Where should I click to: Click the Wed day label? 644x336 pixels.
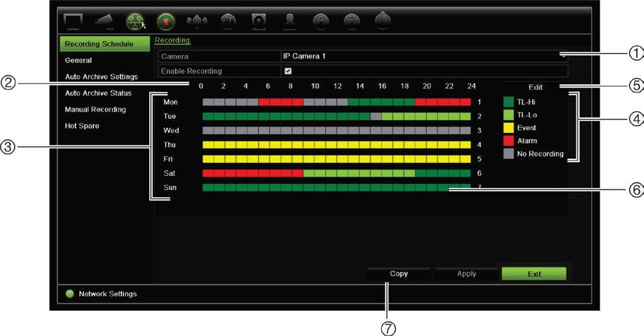tap(171, 130)
